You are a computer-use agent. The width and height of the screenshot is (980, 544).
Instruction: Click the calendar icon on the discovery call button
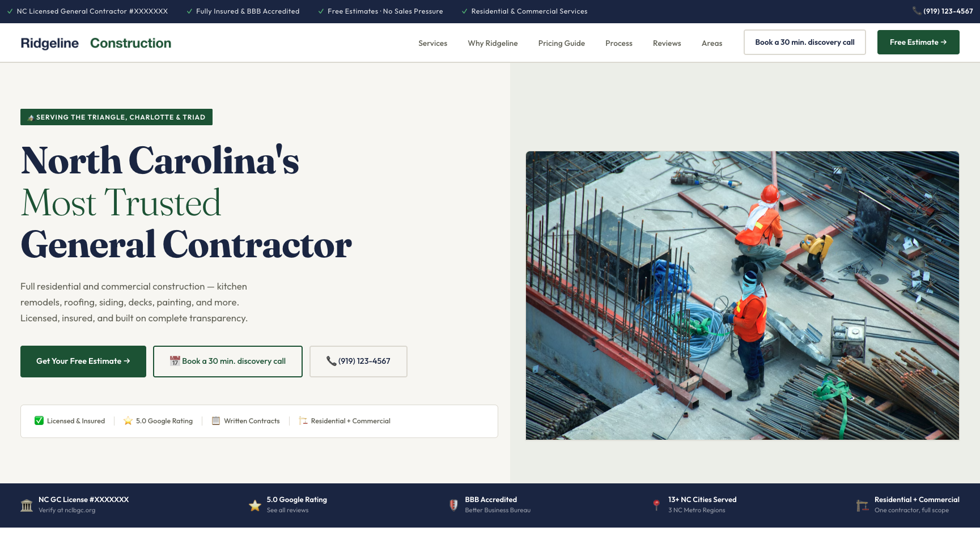(175, 361)
